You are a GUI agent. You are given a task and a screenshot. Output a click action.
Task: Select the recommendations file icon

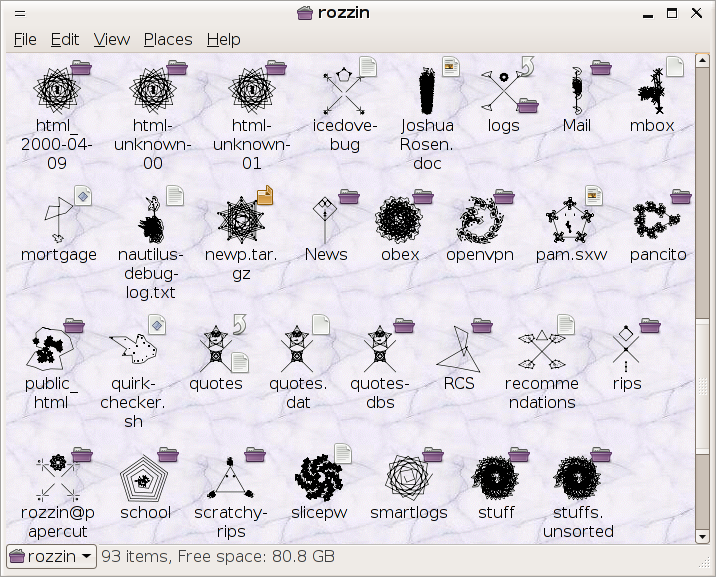(x=542, y=349)
